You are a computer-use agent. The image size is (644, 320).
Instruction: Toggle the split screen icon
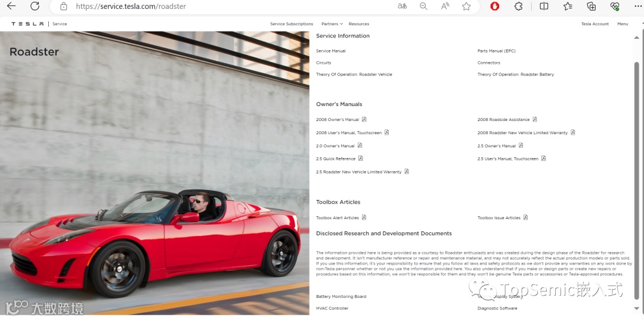(544, 6)
